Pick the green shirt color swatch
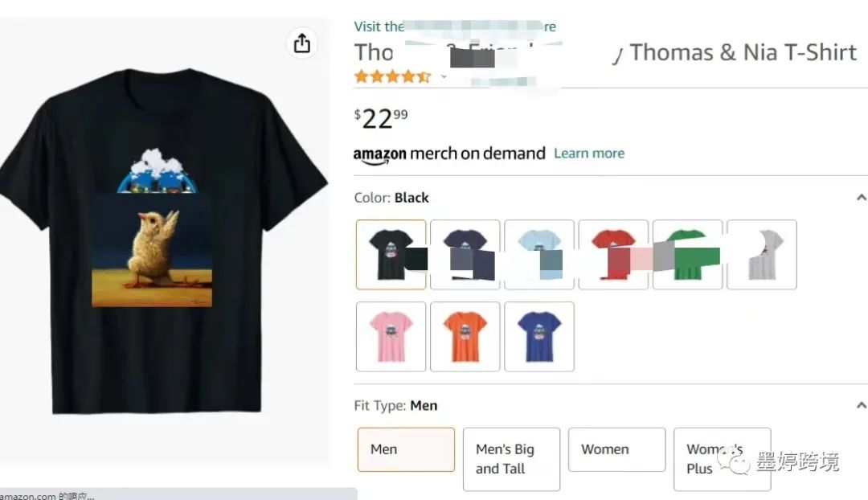868x500 pixels. click(687, 254)
